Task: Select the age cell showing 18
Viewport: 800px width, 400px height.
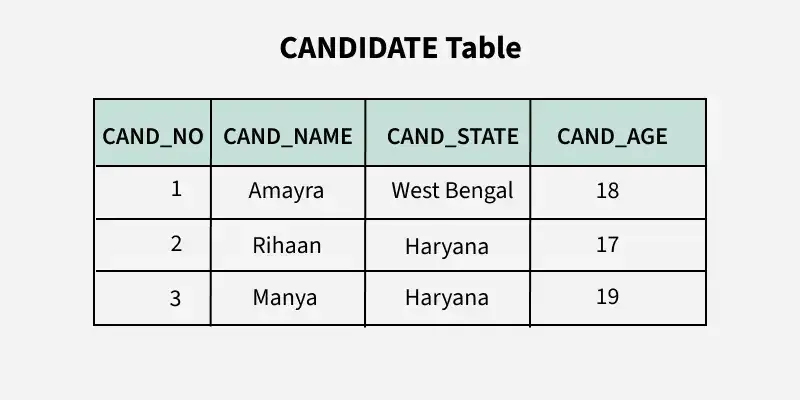Action: point(618,192)
